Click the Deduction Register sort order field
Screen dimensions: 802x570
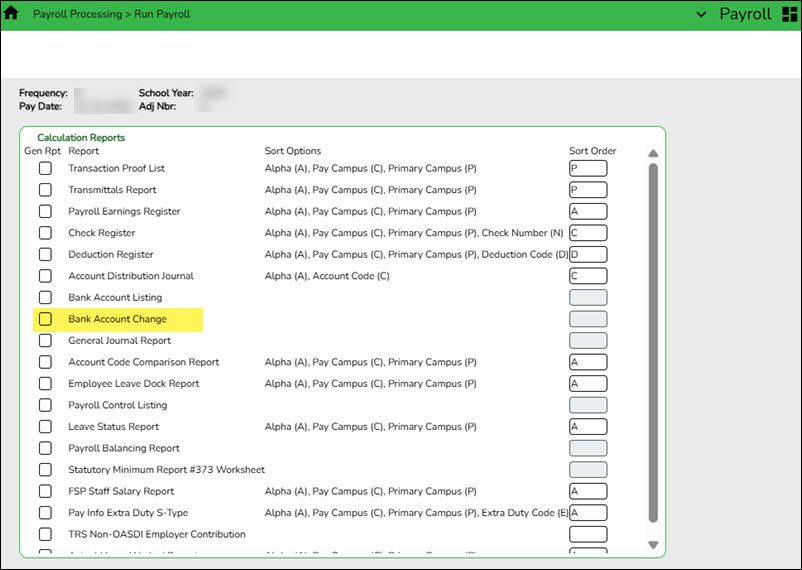(588, 254)
